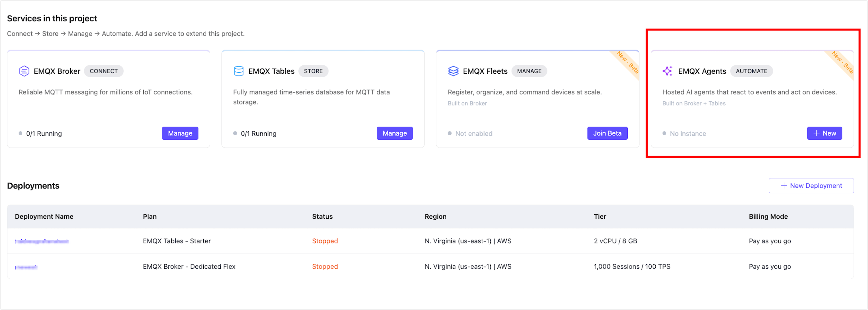Click the '2 vCPU / 8 GB' tier cell
This screenshot has width=868, height=310.
tap(615, 241)
